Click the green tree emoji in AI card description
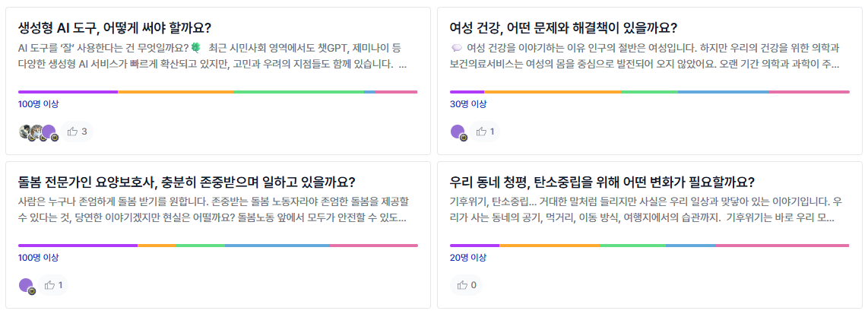Image resolution: width=868 pixels, height=314 pixels. (x=195, y=47)
